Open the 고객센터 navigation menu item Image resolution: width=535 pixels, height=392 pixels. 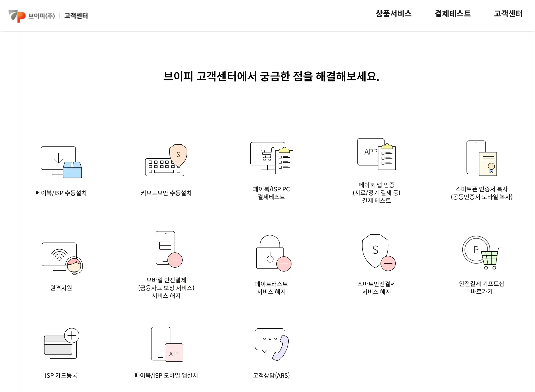pyautogui.click(x=508, y=14)
